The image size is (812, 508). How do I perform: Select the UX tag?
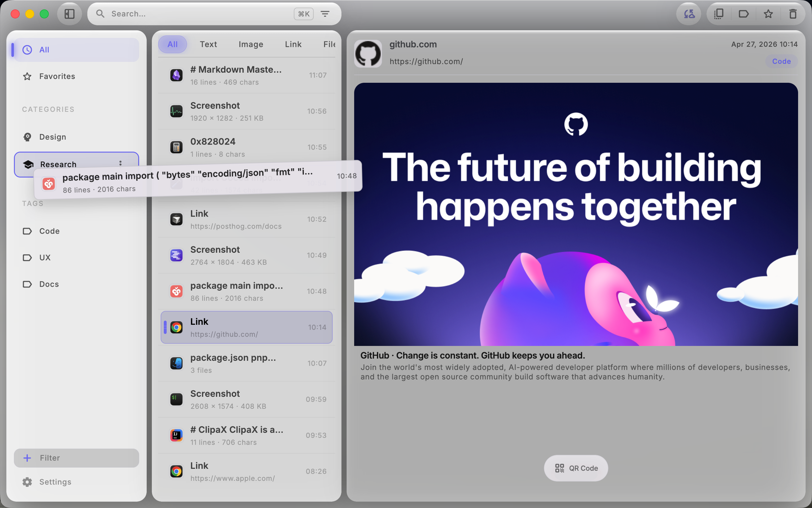(x=76, y=257)
